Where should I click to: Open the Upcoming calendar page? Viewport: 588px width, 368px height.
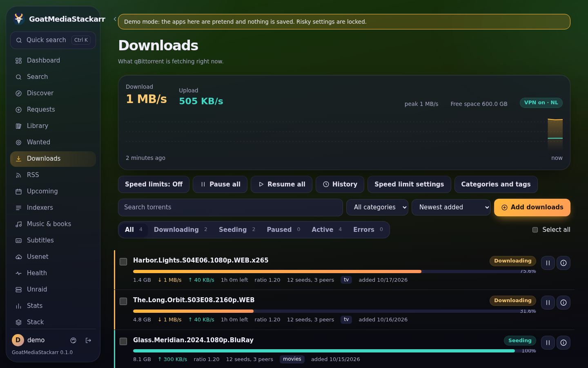[x=53, y=191]
